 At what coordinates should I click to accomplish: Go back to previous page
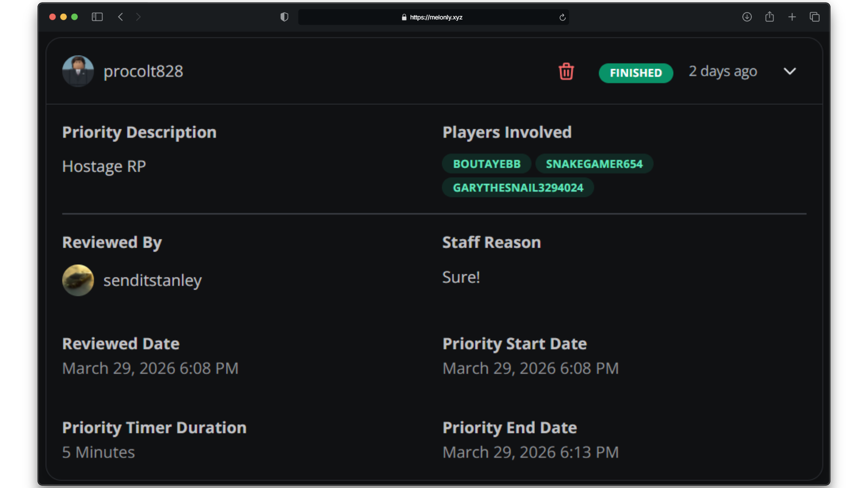120,17
